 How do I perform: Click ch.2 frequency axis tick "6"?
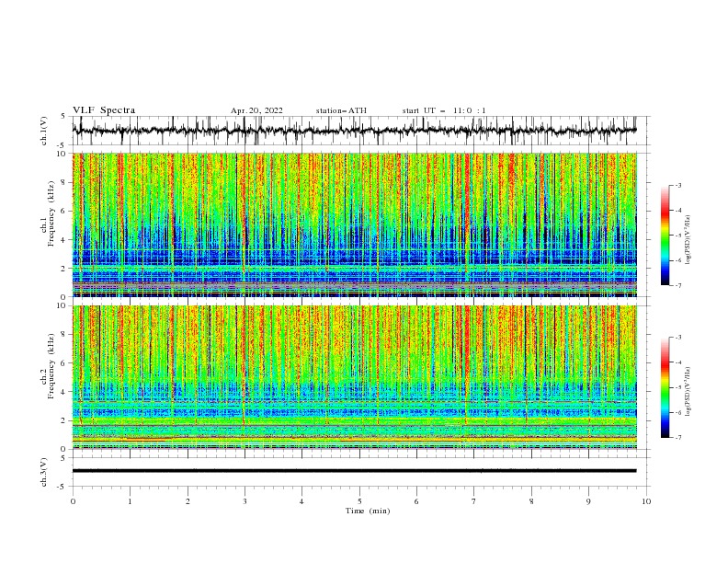pyautogui.click(x=65, y=363)
